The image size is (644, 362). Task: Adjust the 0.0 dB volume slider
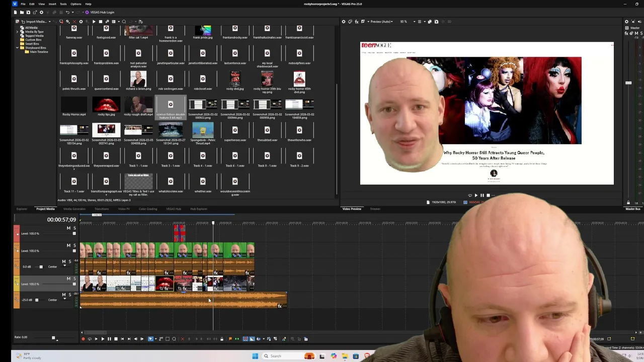point(41,267)
